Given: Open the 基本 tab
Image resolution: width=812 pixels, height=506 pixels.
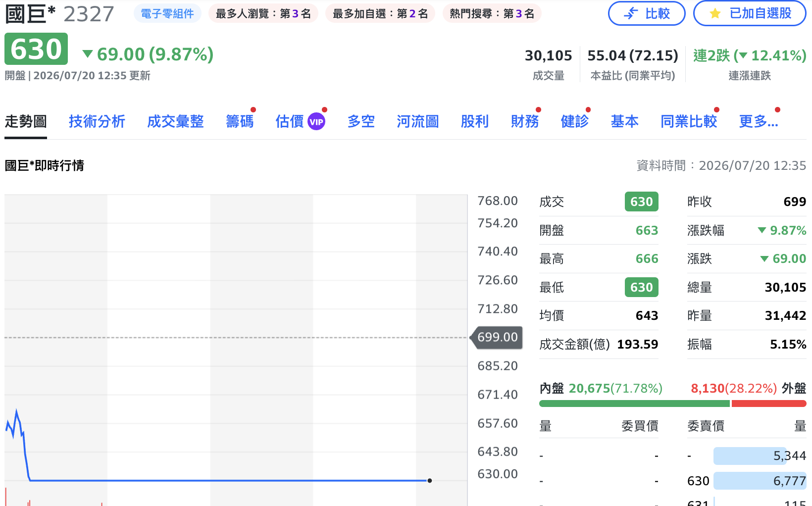Looking at the screenshot, I should (625, 121).
